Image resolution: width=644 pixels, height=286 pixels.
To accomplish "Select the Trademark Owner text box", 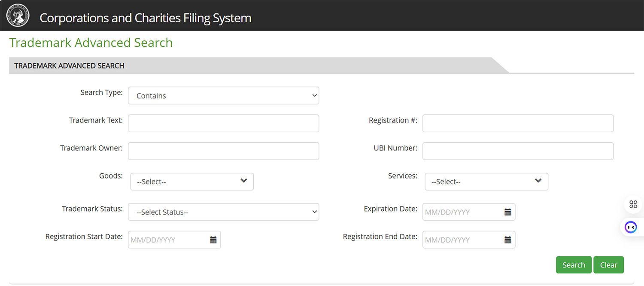I will (x=223, y=151).
